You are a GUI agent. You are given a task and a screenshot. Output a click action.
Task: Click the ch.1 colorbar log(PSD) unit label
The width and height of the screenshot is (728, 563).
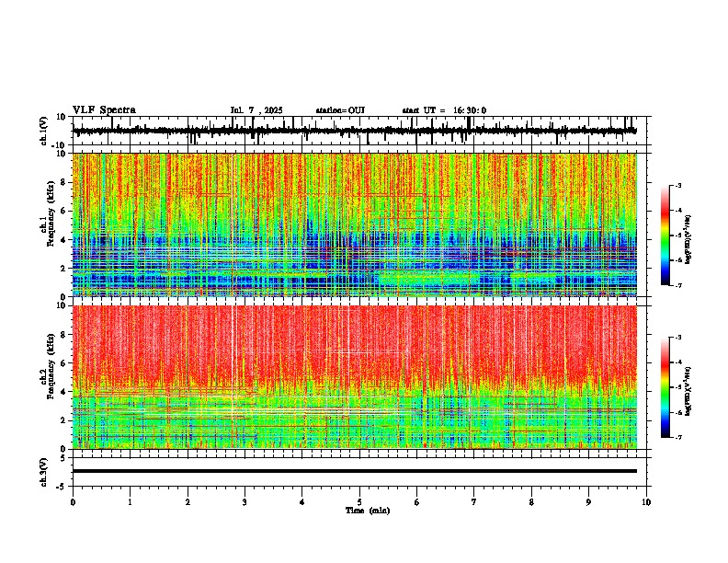689,239
